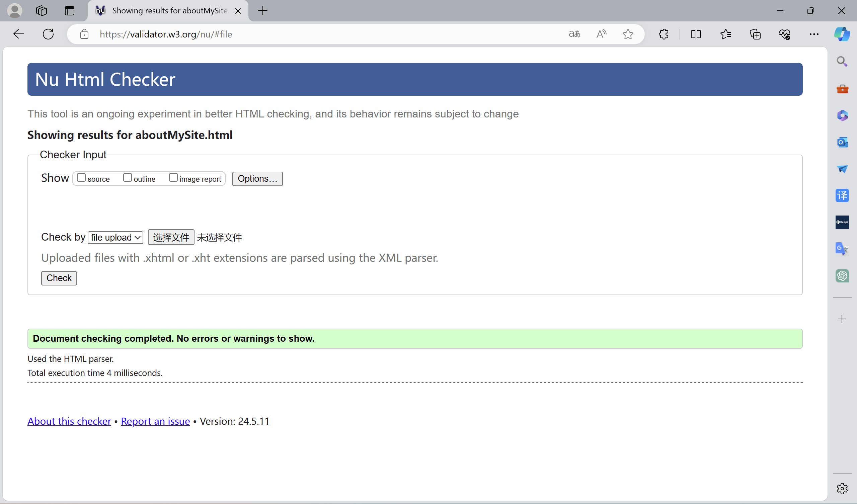Choose a file with 选择文件 button
Image resolution: width=857 pixels, height=504 pixels.
click(171, 237)
